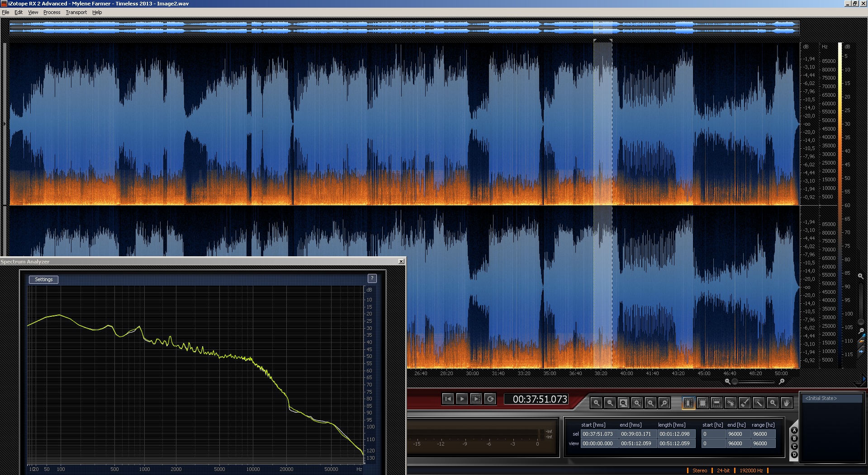Open the Help menu
868x475 pixels.
[97, 12]
